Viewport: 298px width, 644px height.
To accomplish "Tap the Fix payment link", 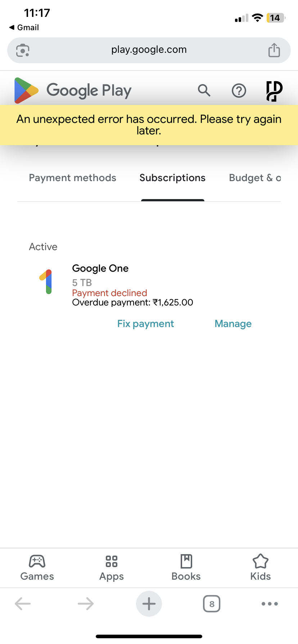I will pyautogui.click(x=145, y=324).
